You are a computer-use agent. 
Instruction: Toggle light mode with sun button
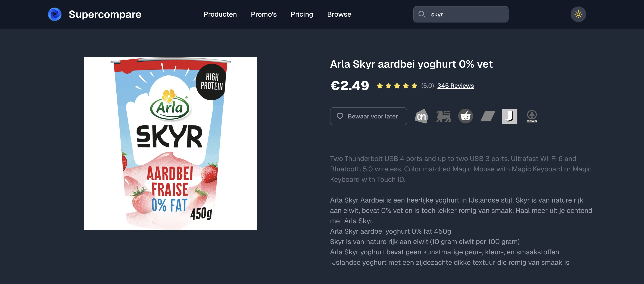point(578,14)
